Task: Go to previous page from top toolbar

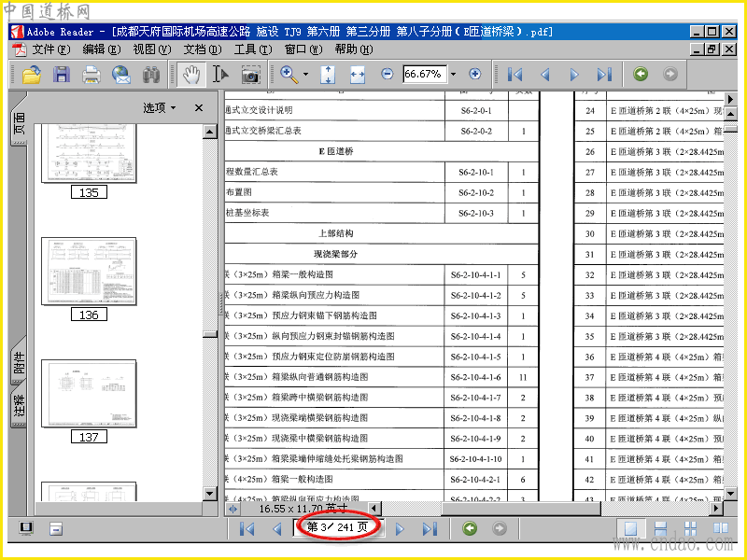Action: 545,75
